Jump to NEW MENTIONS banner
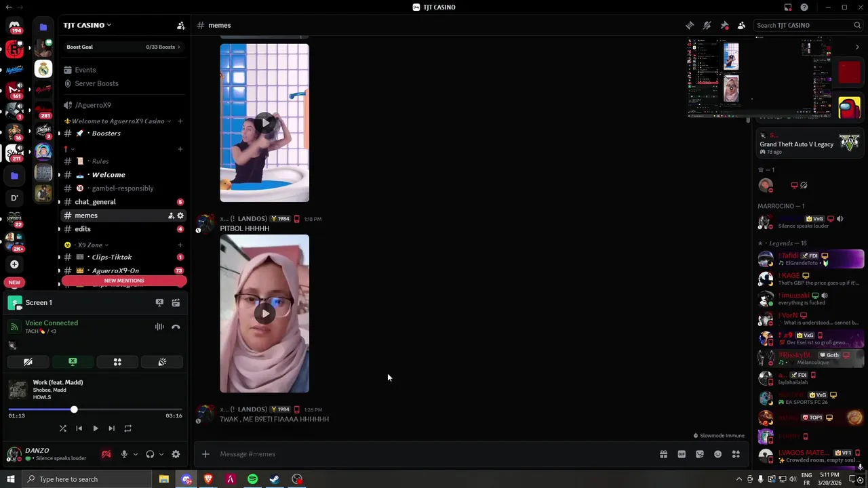Image resolution: width=868 pixels, height=488 pixels. tap(123, 281)
